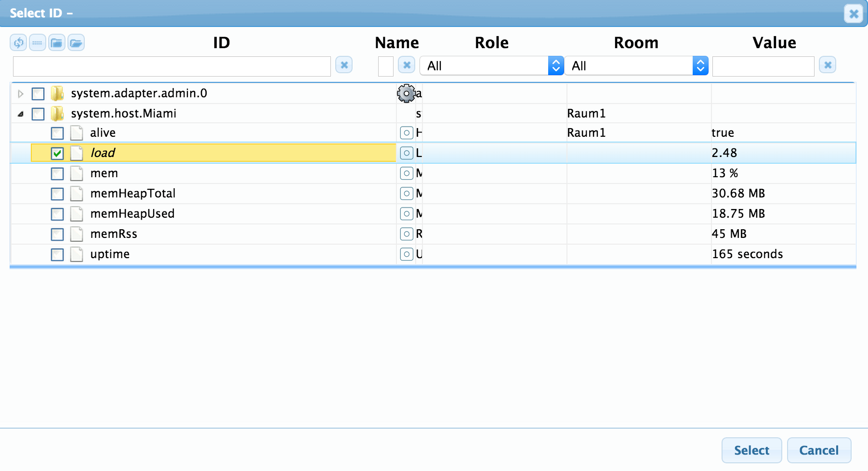Screen dimensions: 868x471
Task: Focus the Value filter input
Action: [x=763, y=66]
